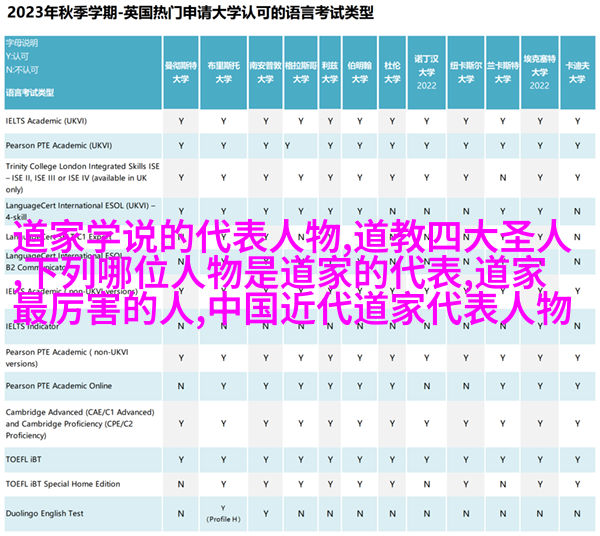Select the '埃克塞特大学 2022' column header
The width and height of the screenshot is (600, 536).
coord(540,72)
